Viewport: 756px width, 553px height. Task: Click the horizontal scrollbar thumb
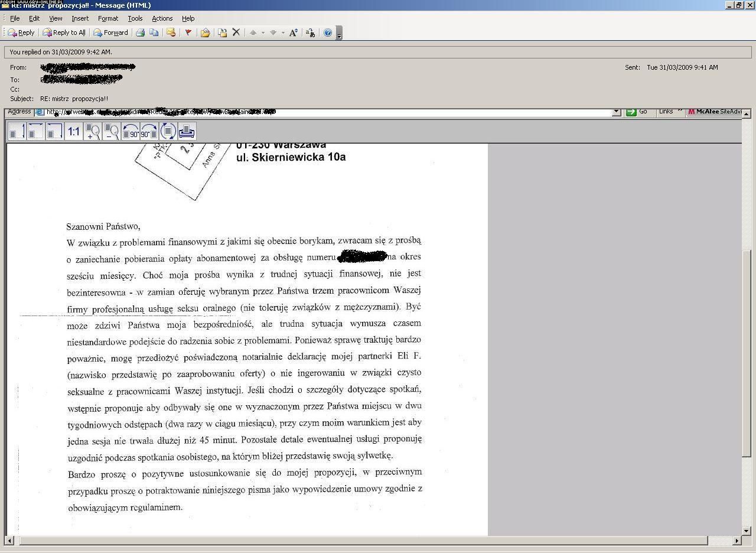click(x=363, y=541)
